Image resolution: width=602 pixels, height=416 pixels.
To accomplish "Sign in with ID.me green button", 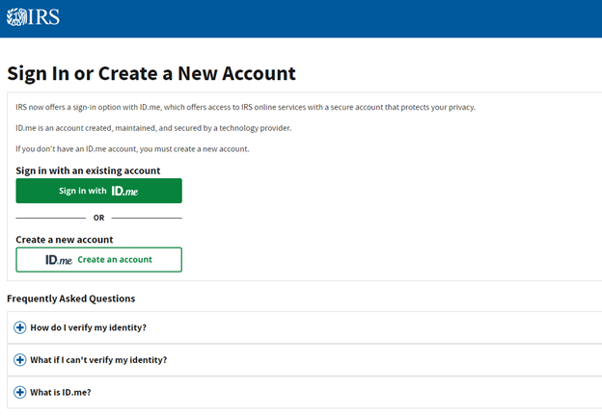I will click(99, 191).
